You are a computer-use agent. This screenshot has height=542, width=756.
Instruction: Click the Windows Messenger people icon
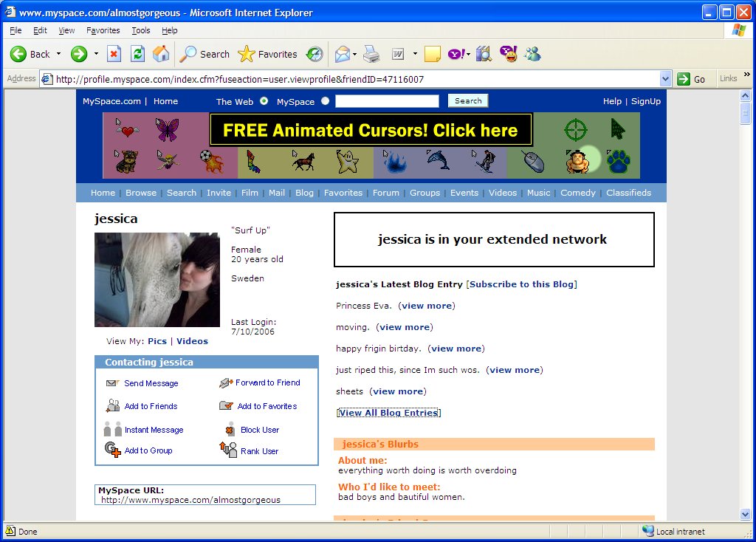[533, 54]
